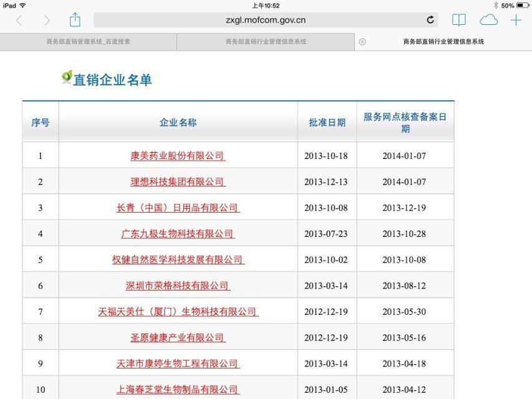Select filing date 2013-08-12
The height and width of the screenshot is (399, 532).
click(404, 286)
